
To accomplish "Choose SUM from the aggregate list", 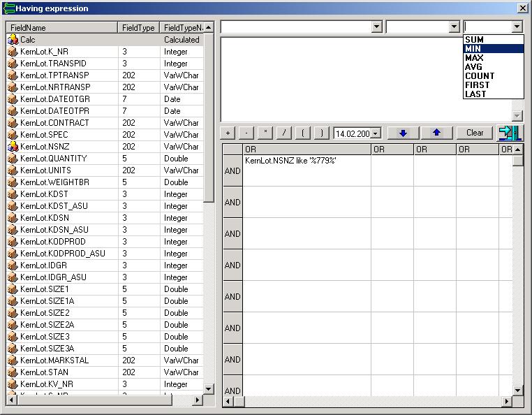I will click(474, 40).
